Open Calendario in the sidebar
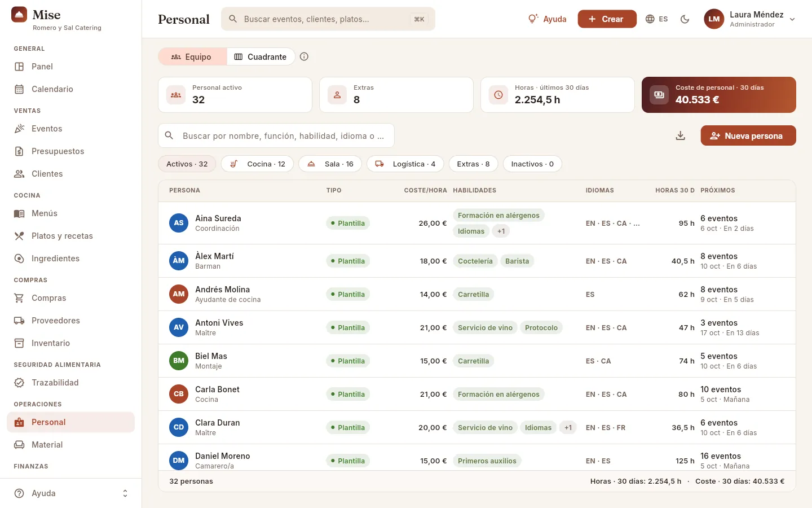The image size is (812, 508). (x=70, y=89)
